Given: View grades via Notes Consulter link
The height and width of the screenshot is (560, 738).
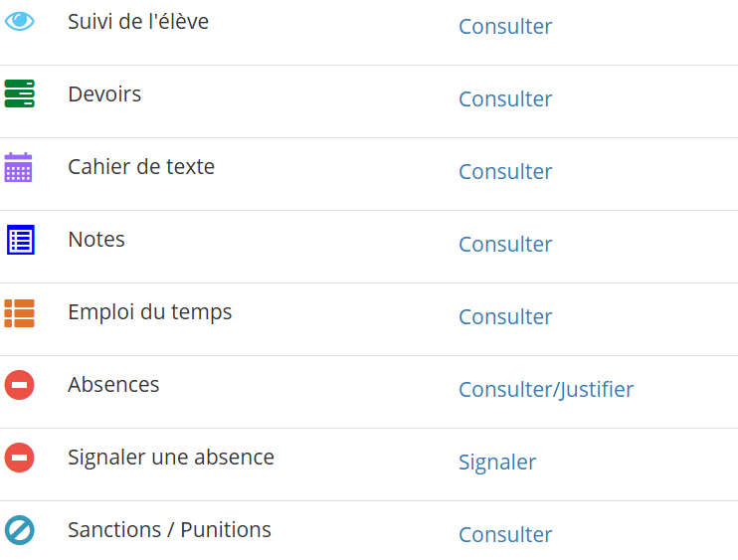Looking at the screenshot, I should [x=505, y=245].
